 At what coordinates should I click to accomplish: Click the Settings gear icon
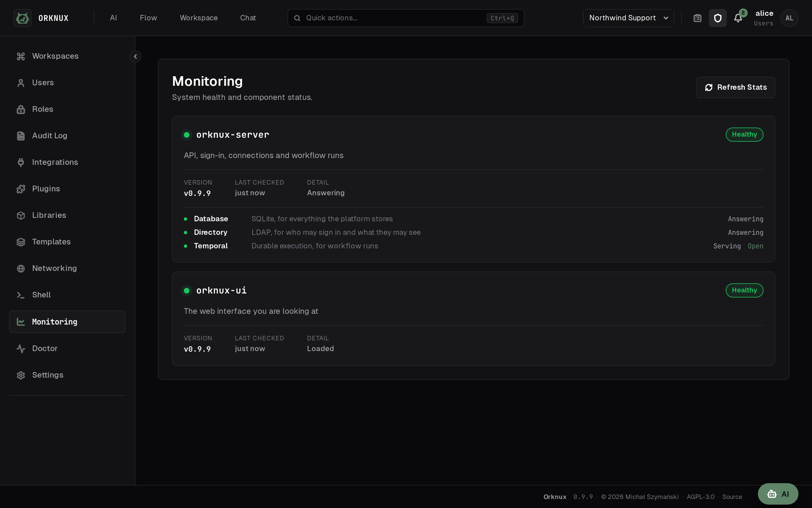coord(21,375)
